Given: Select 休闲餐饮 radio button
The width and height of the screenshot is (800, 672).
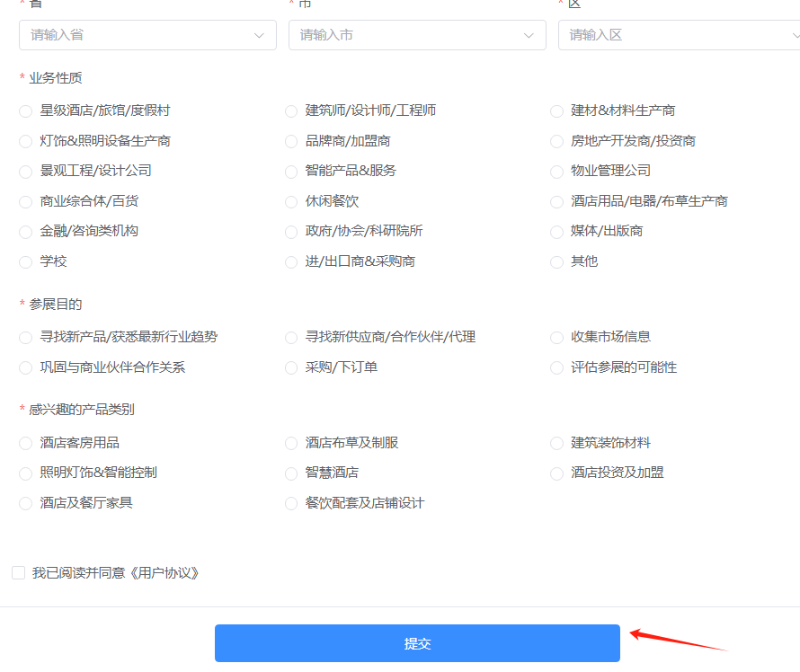Looking at the screenshot, I should [x=291, y=202].
